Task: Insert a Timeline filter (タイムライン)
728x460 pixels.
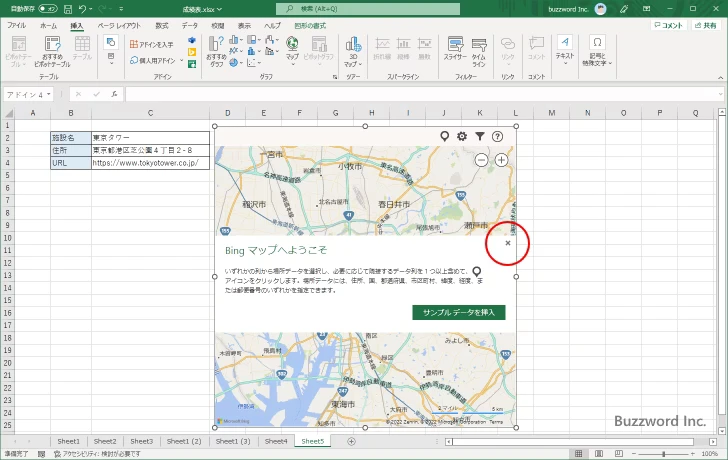Action: pos(479,51)
